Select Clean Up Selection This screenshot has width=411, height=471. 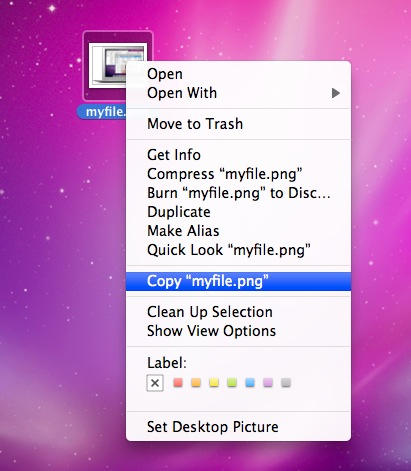coord(210,312)
